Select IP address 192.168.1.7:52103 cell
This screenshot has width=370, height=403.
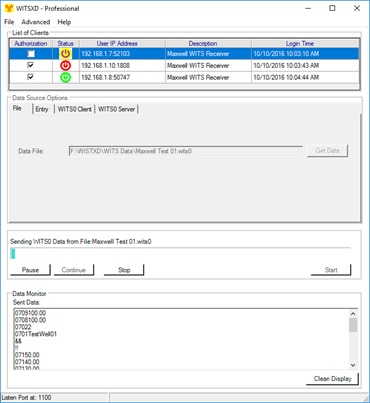pos(122,54)
